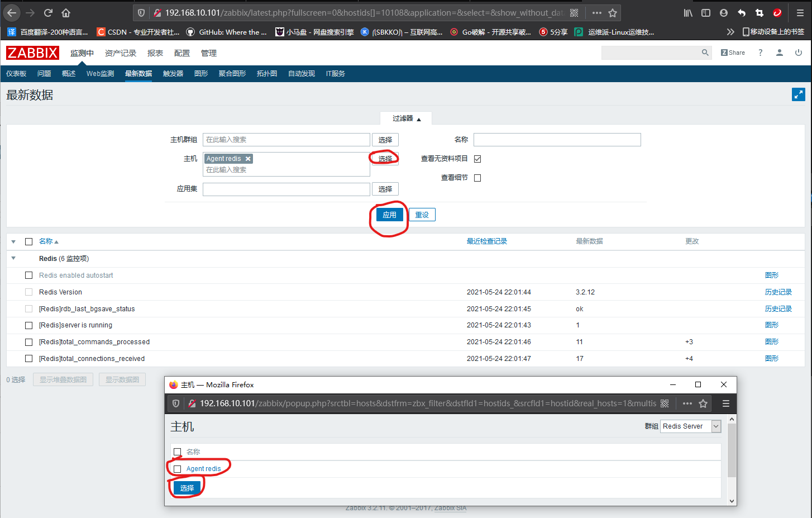Image resolution: width=812 pixels, height=518 pixels.
Task: Open the Redis Server group dropdown
Action: [x=691, y=426]
